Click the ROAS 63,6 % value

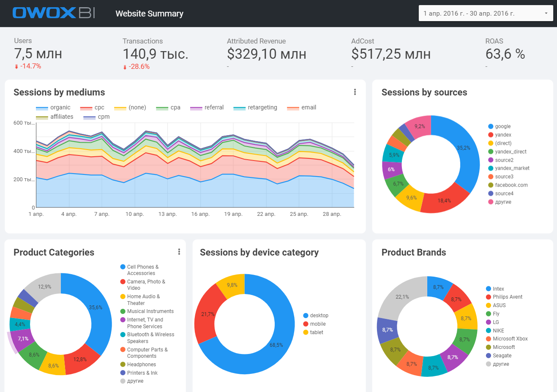tap(505, 54)
